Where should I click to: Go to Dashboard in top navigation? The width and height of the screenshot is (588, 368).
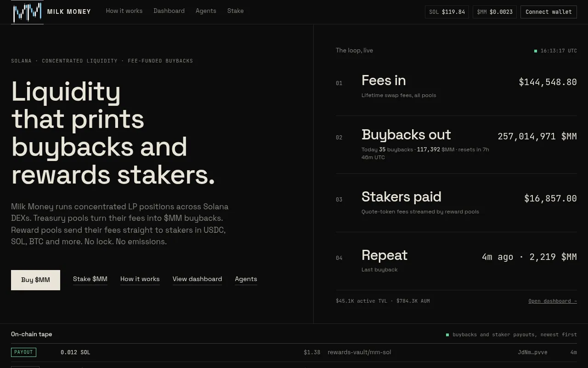(169, 11)
